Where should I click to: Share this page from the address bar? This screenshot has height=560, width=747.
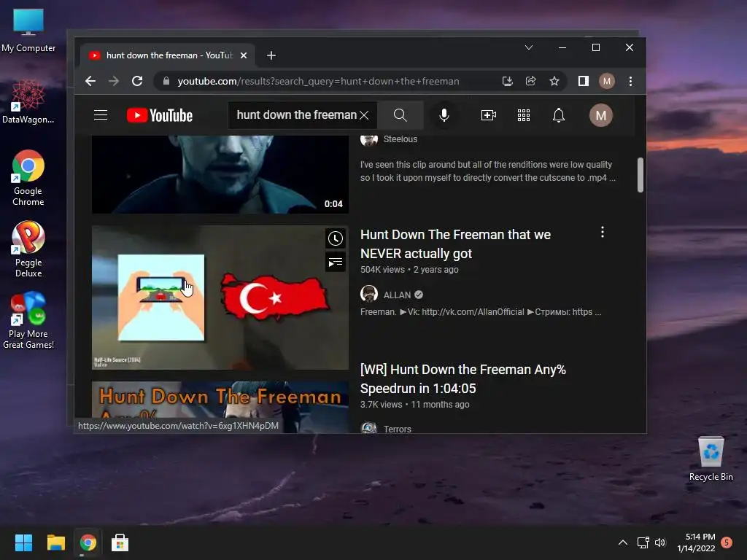pyautogui.click(x=531, y=82)
